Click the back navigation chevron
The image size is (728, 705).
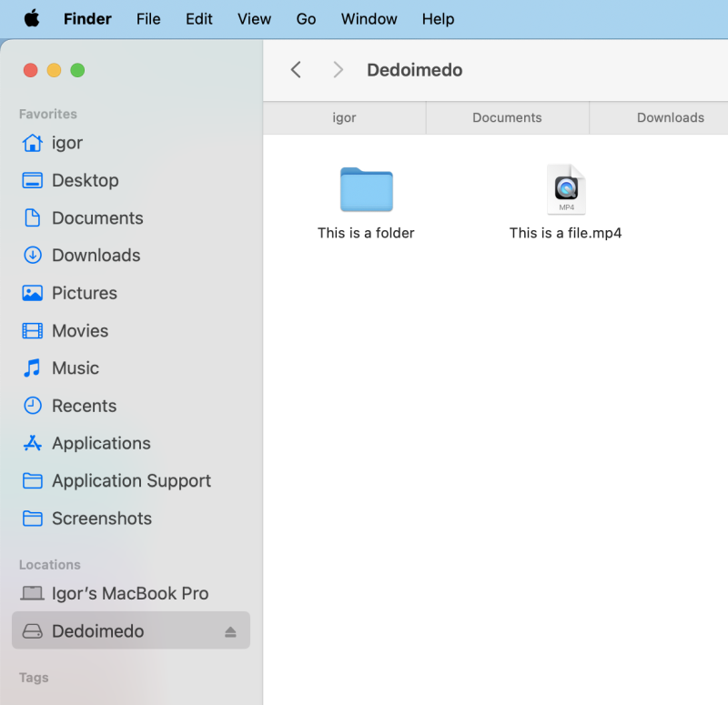point(296,70)
